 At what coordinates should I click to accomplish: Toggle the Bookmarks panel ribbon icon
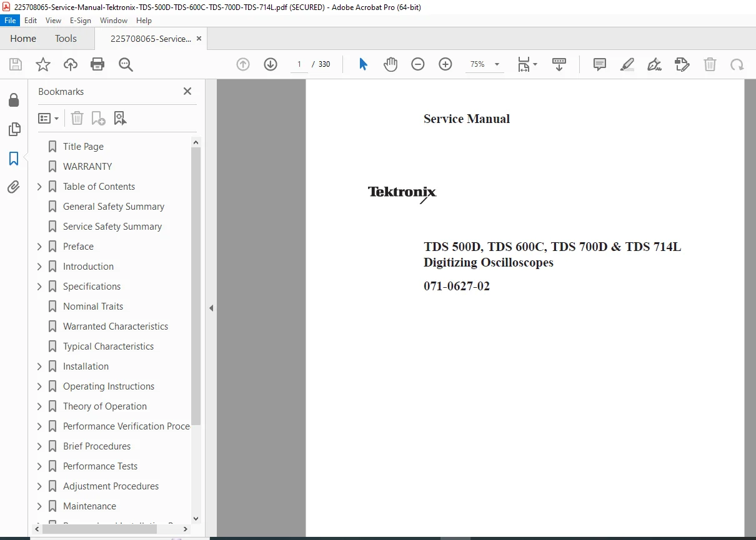pos(14,159)
